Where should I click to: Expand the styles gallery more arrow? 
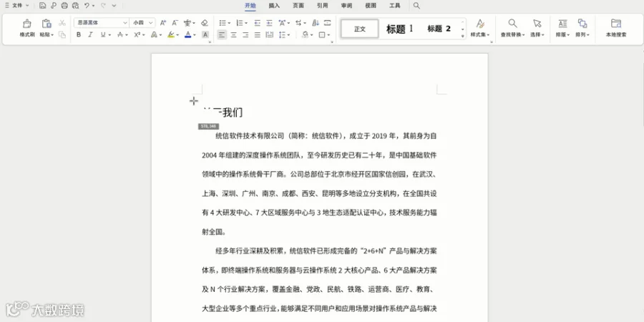[462, 36]
